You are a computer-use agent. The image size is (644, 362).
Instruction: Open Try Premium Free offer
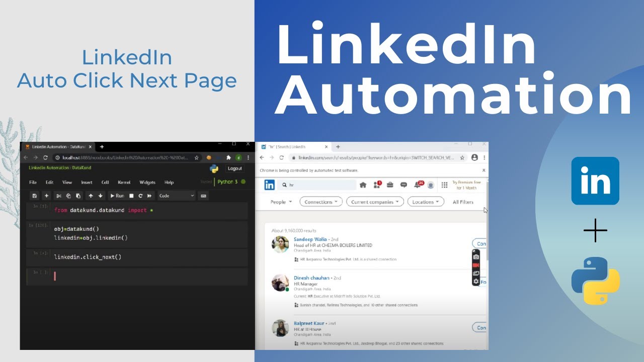tap(466, 185)
